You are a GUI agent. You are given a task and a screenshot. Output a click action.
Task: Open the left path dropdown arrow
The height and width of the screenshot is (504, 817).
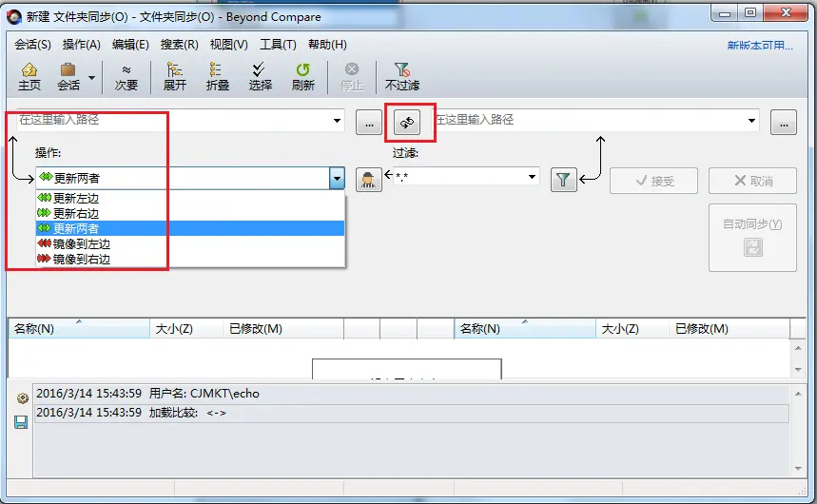[337, 121]
